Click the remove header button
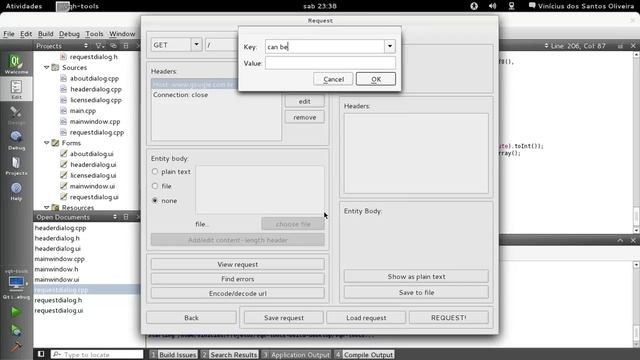Screen dimensions: 640x360 304,117
